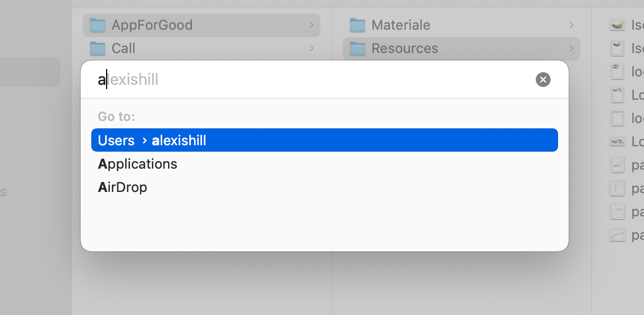
Task: Expand the Materiale folder chevron
Action: 571,25
